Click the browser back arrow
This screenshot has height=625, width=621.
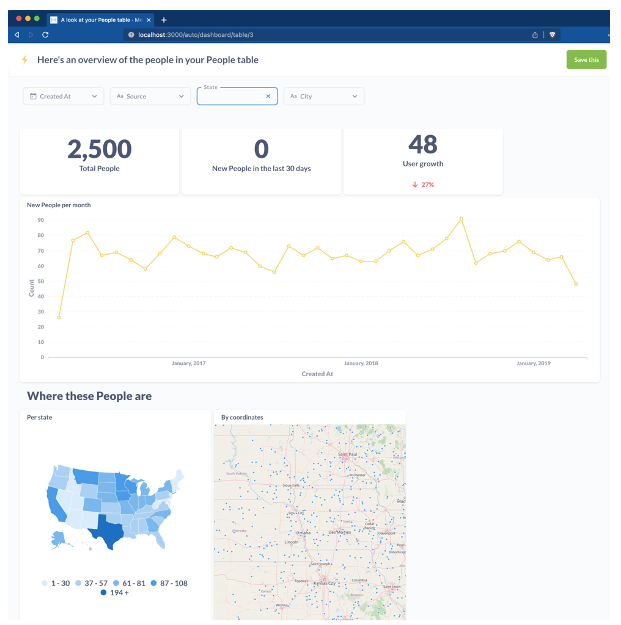17,34
